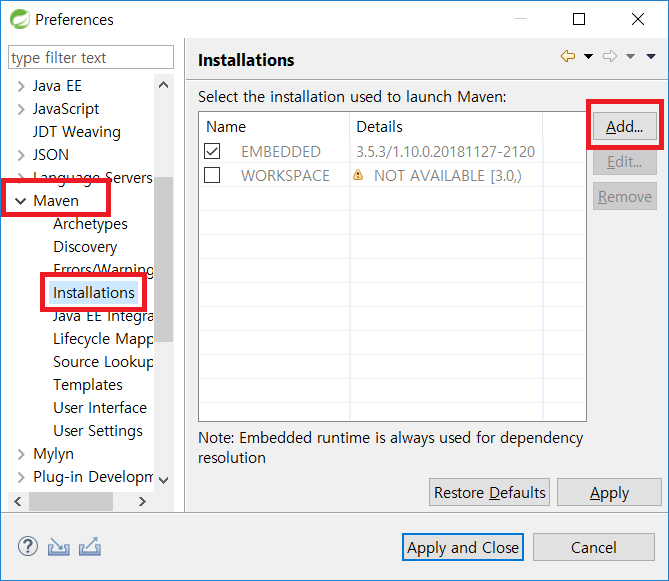Select the Mylyn tree label
669x581 pixels.
[x=53, y=454]
